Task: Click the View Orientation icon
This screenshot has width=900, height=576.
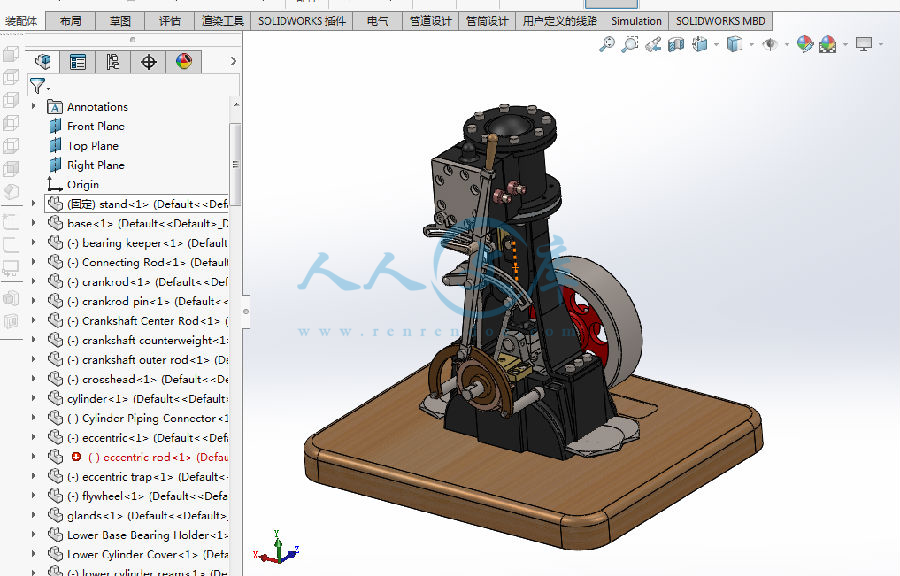Action: point(699,44)
